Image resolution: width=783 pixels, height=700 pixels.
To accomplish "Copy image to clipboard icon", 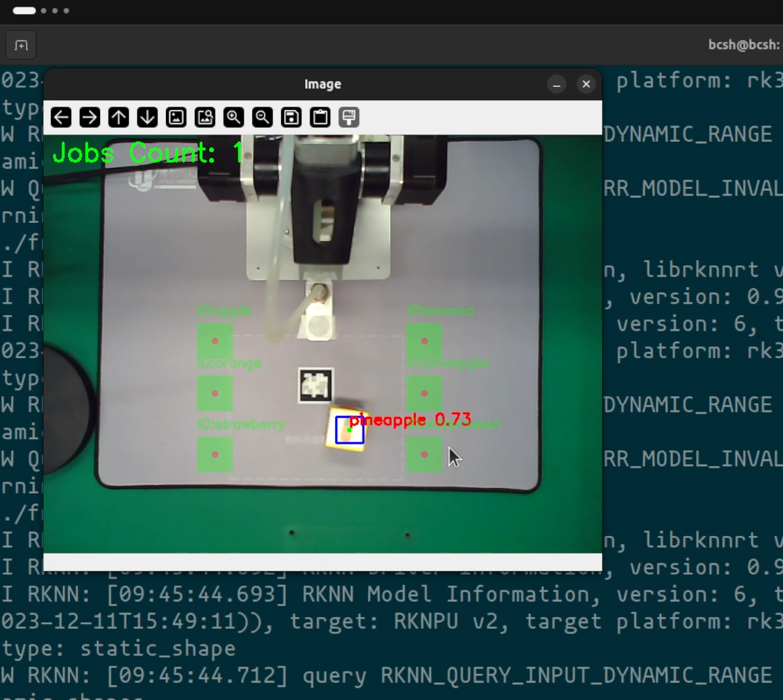I will tap(320, 118).
